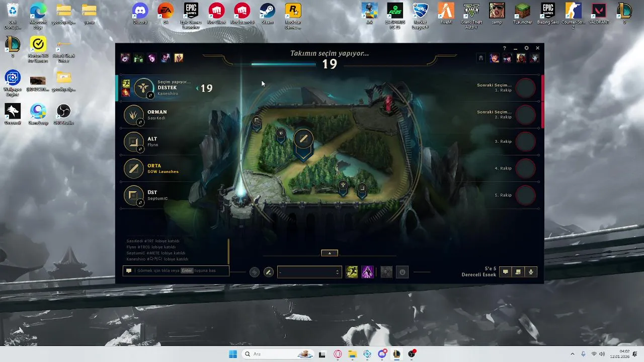Click the fifth banned champion on your team

[x=179, y=58]
